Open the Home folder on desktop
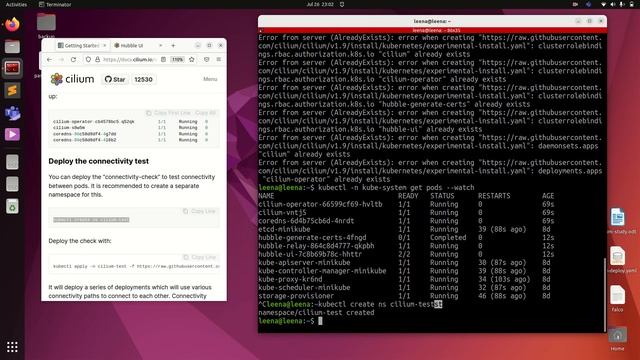The height and width of the screenshot is (360, 640). (x=618, y=339)
